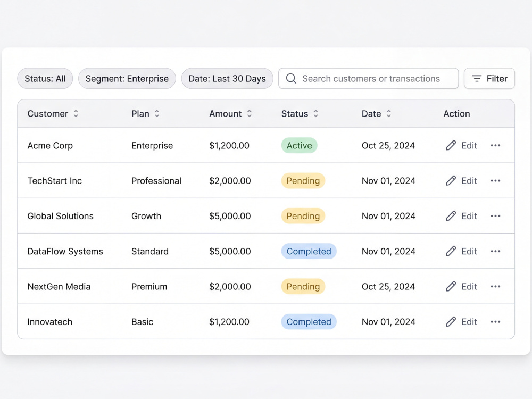The width and height of the screenshot is (532, 399).
Task: Click the $5,000.00 amount for Global Solutions
Action: click(x=230, y=216)
